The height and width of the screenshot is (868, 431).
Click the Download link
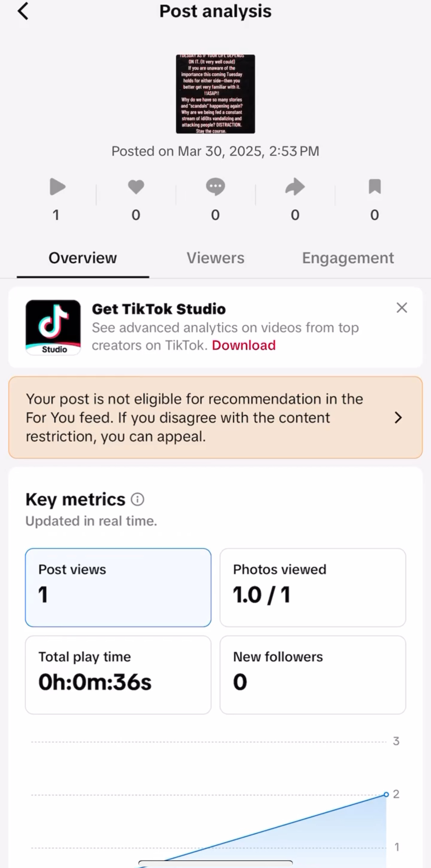(244, 345)
